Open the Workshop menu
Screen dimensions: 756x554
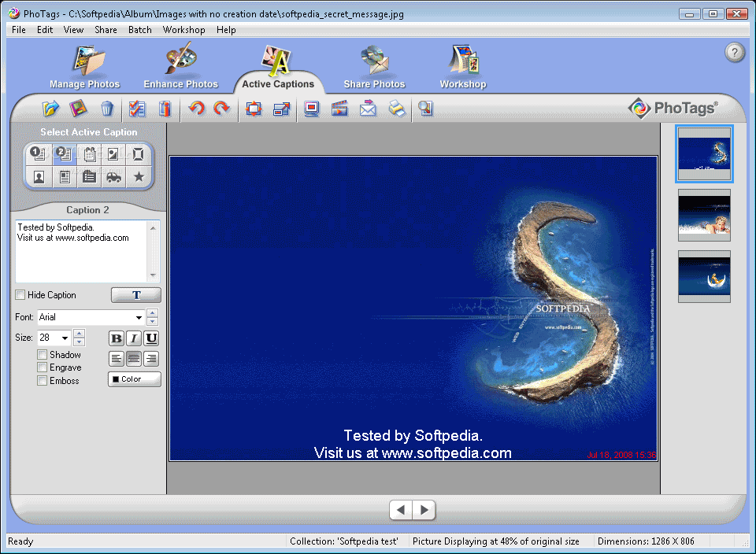[x=183, y=30]
